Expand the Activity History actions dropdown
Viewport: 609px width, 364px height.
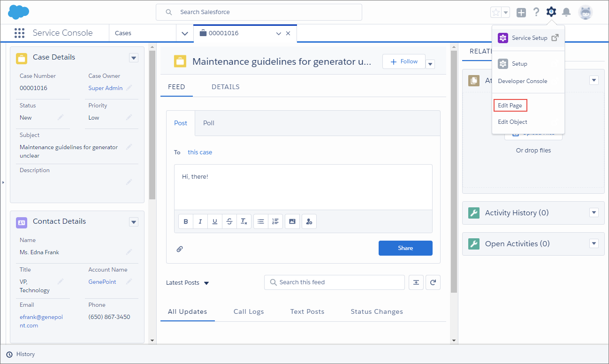click(x=594, y=212)
